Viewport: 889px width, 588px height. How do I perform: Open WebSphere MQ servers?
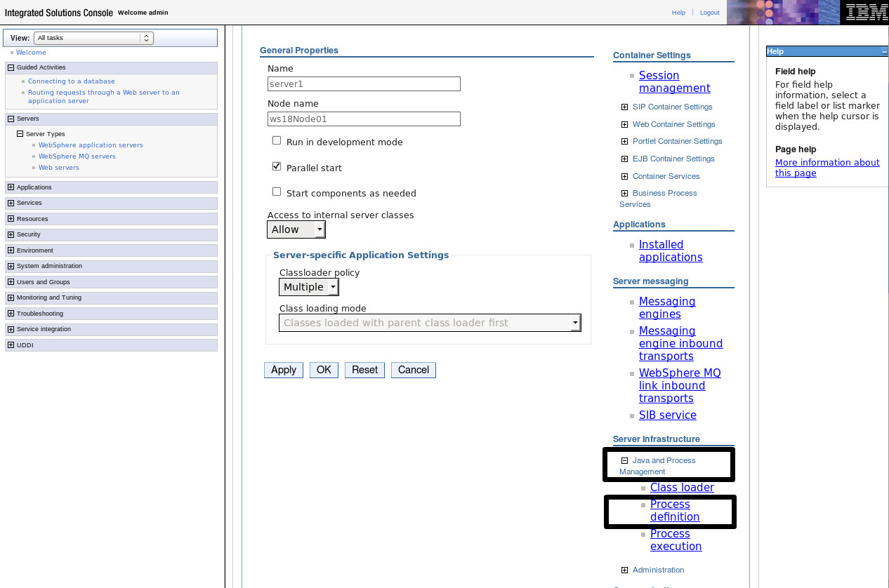click(x=77, y=156)
